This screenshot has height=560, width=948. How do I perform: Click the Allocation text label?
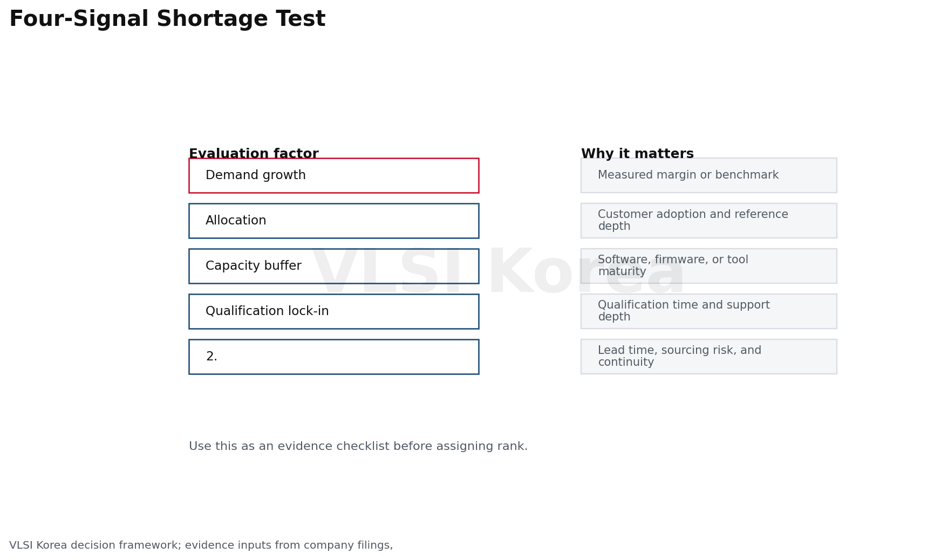(236, 221)
